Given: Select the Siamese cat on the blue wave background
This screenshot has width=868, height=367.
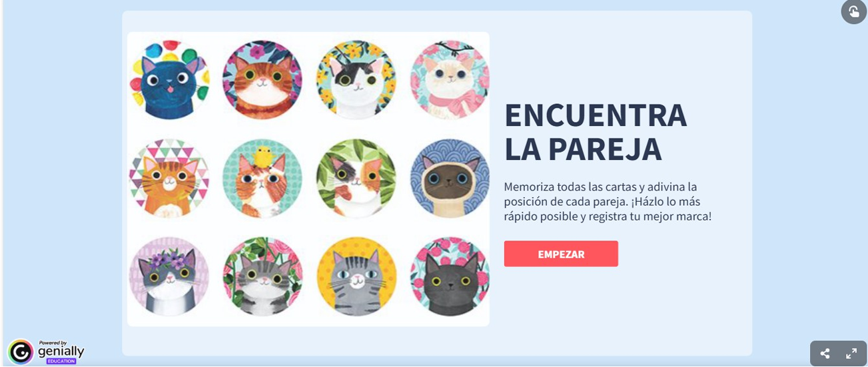Looking at the screenshot, I should (450, 179).
